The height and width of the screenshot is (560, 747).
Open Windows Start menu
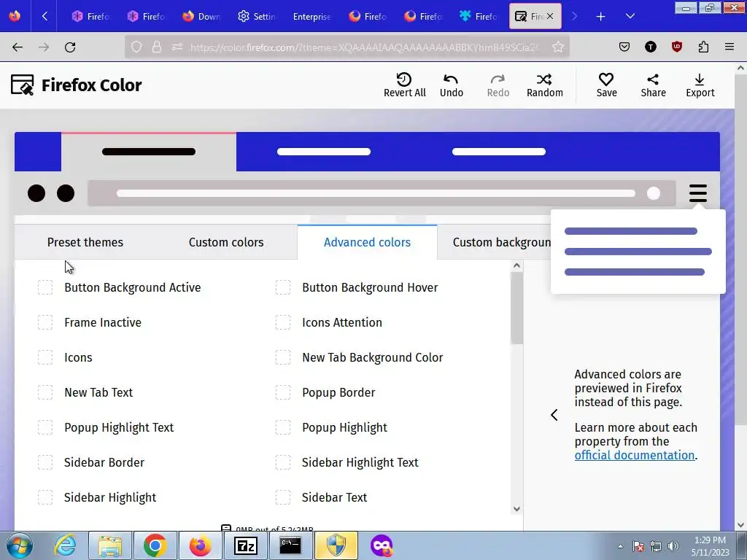coord(20,545)
